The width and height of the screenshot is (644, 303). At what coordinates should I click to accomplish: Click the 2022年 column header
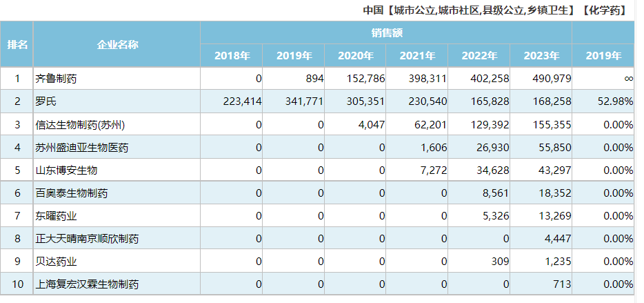click(479, 56)
